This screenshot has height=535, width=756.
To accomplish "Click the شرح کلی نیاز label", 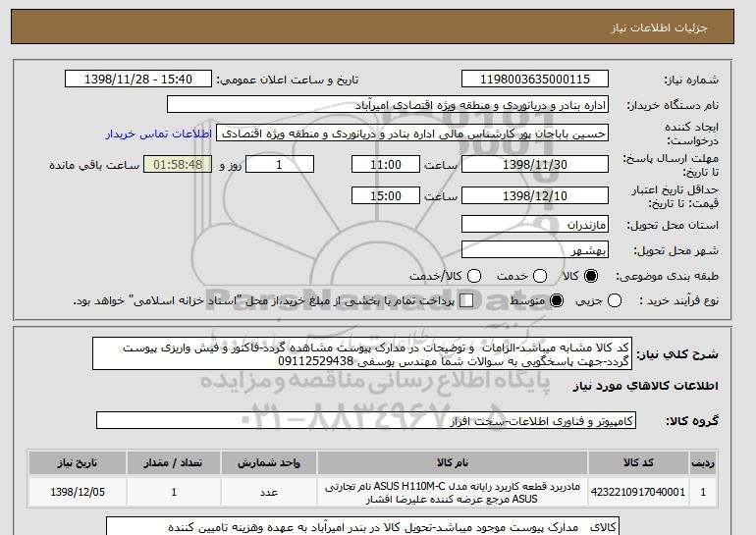I will tap(677, 354).
